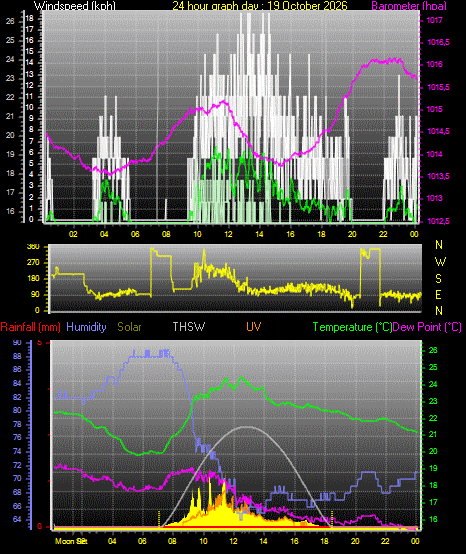The image size is (466, 554).
Task: Click the peak of the grey solar maximum curve
Action: point(247,427)
